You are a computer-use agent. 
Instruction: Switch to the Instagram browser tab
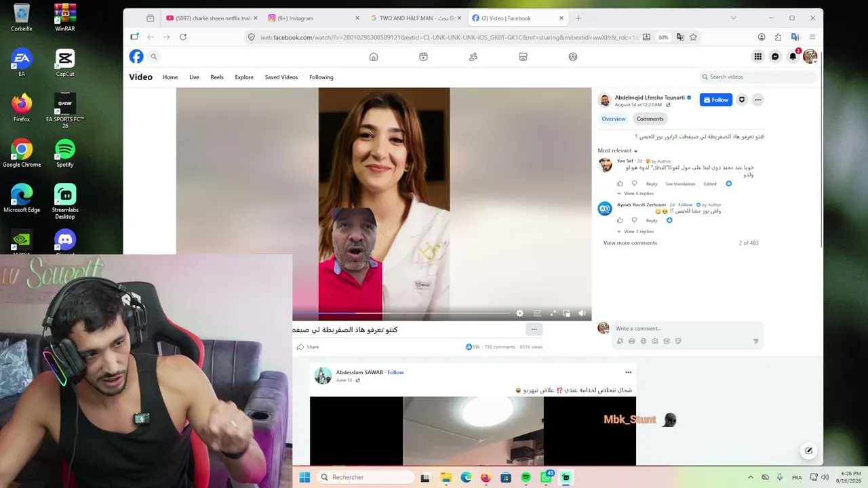pos(313,18)
